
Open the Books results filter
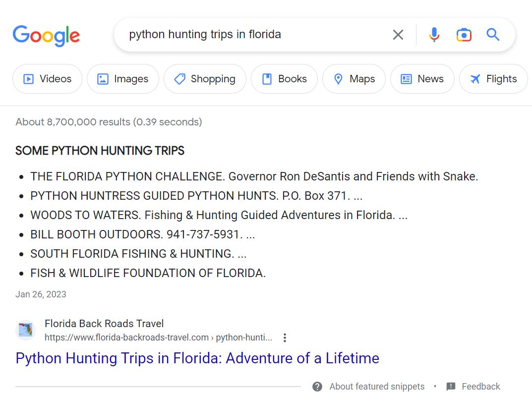(284, 79)
